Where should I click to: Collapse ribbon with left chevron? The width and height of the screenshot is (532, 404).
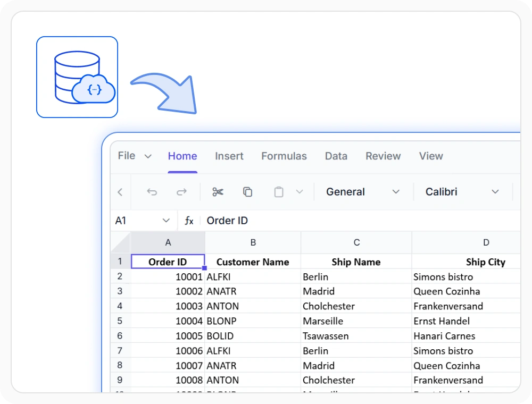[x=120, y=192]
